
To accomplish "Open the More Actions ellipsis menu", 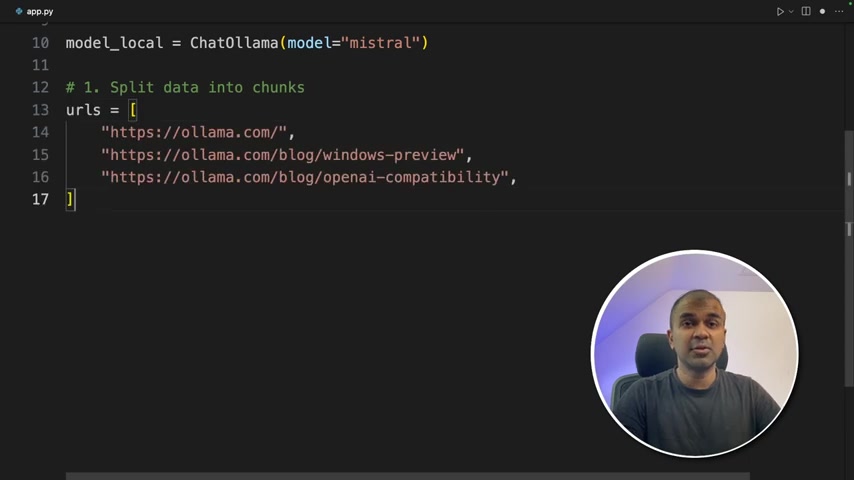I will (838, 11).
